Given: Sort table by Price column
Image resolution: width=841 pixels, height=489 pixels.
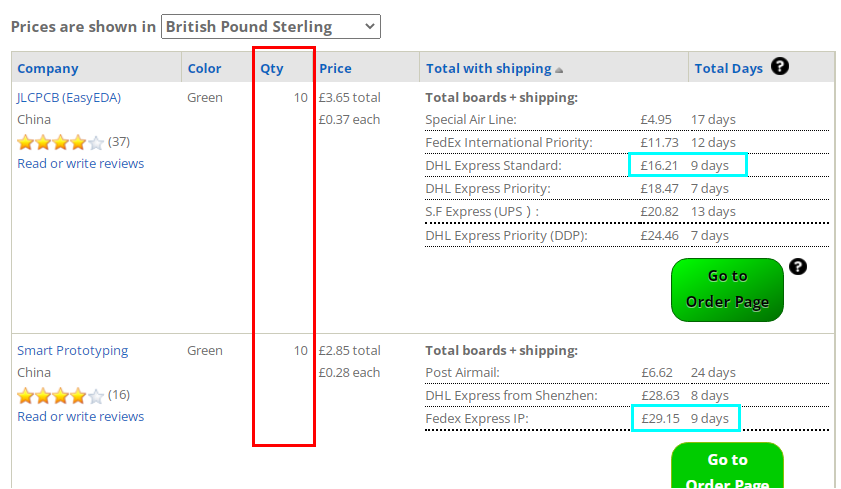Looking at the screenshot, I should click(335, 69).
